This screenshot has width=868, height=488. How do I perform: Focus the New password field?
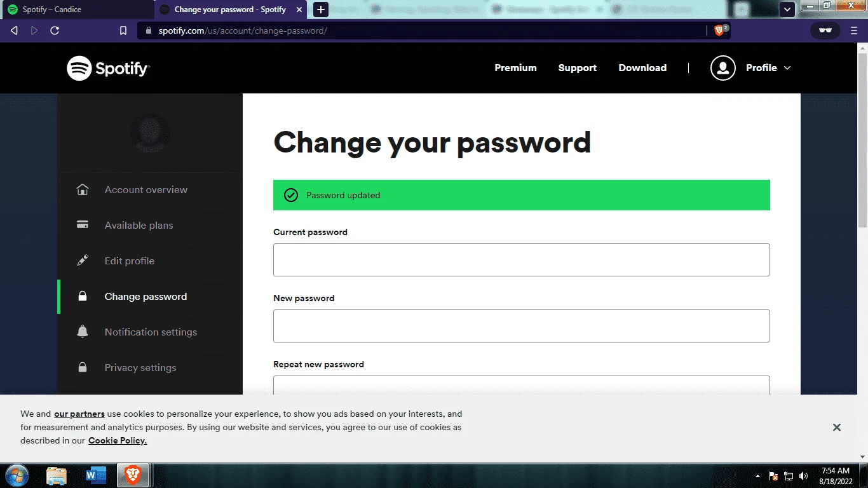pyautogui.click(x=521, y=326)
